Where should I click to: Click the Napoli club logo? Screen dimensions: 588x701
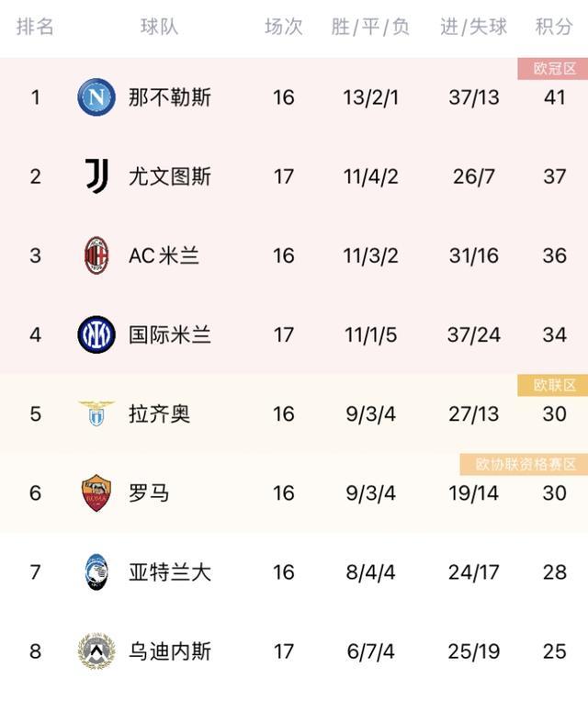(x=96, y=97)
